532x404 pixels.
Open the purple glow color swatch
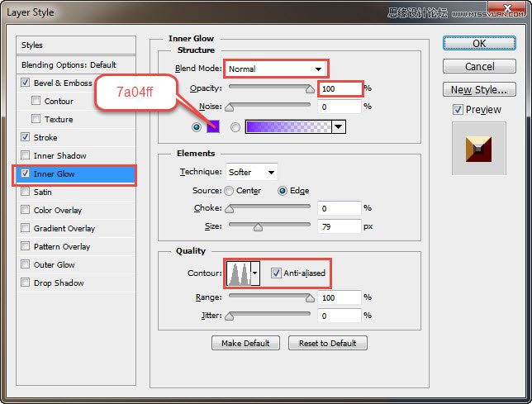213,126
